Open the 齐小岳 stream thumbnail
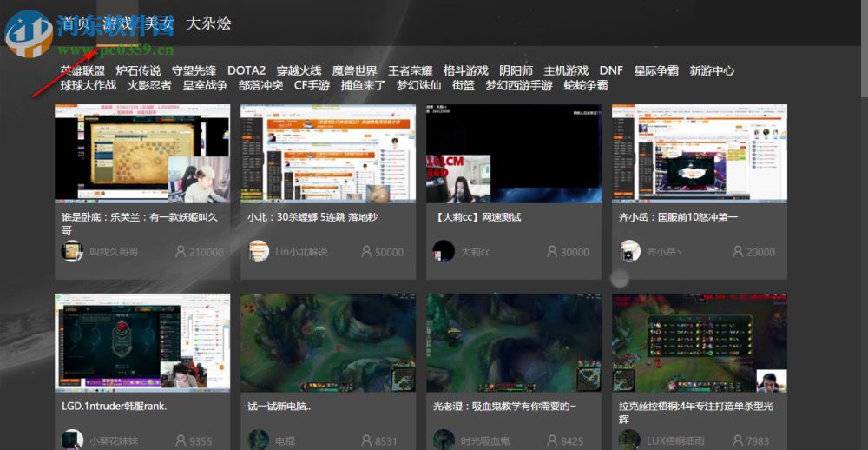 coord(699,154)
